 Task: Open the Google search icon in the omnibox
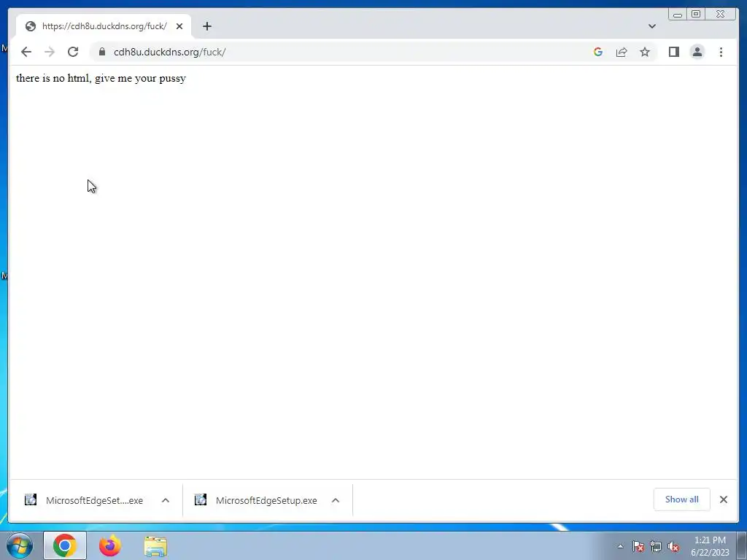[x=598, y=52]
